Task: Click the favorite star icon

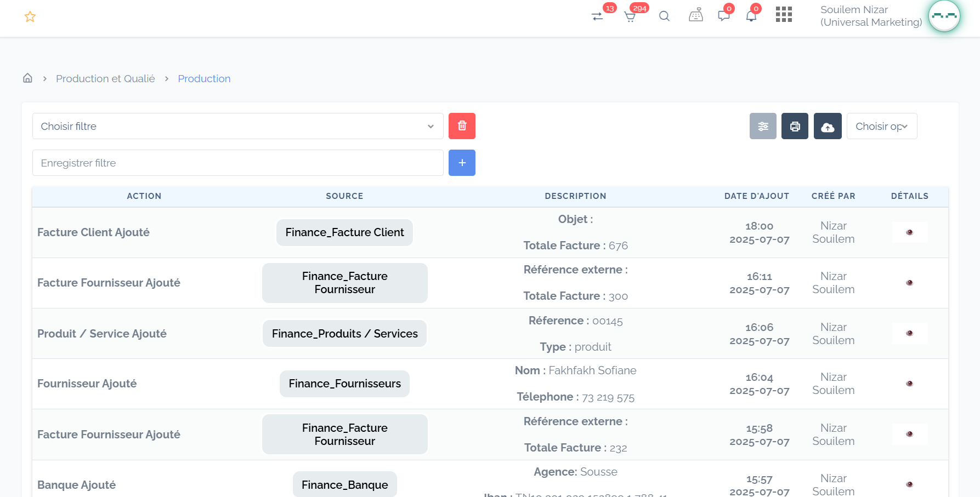Action: 30,17
